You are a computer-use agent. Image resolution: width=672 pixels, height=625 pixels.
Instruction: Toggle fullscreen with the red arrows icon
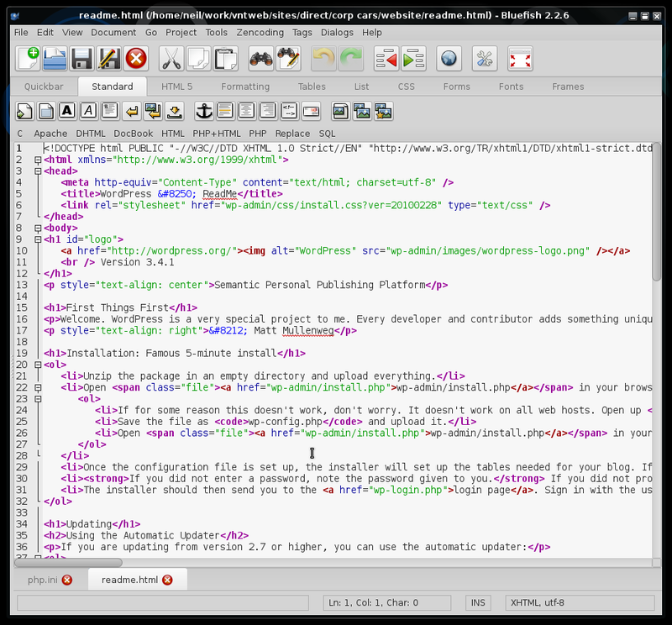coord(520,59)
